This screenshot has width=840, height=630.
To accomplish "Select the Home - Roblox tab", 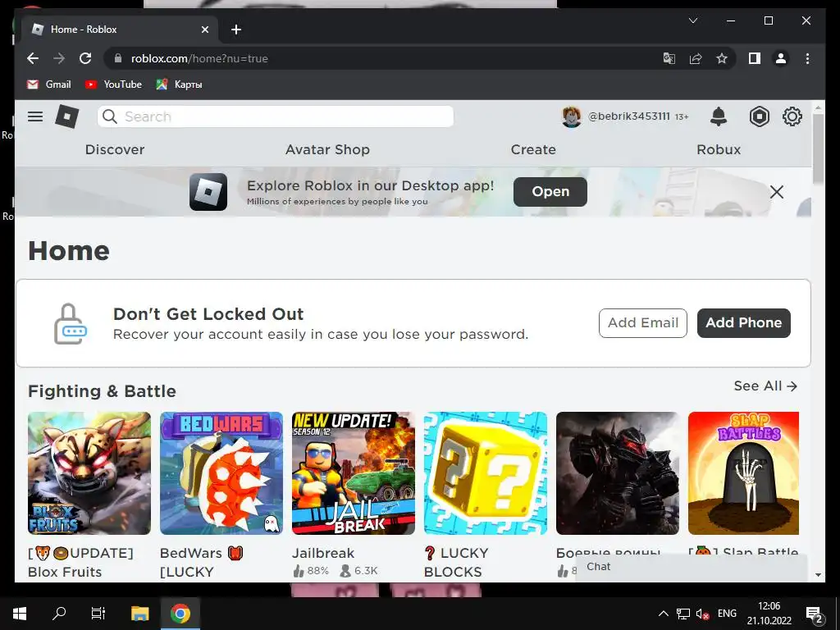I will [120, 30].
